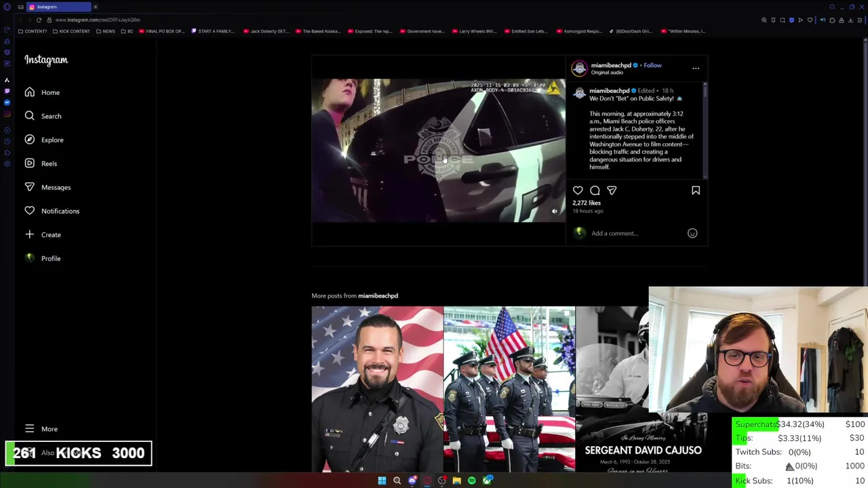Viewport: 868px width, 488px height.
Task: Select the Instagram browser tab
Action: [58, 7]
